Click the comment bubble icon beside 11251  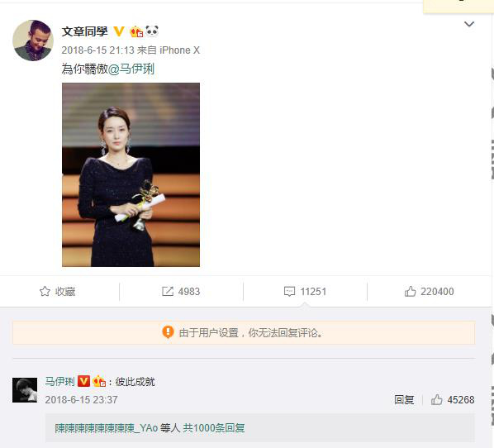tap(289, 291)
